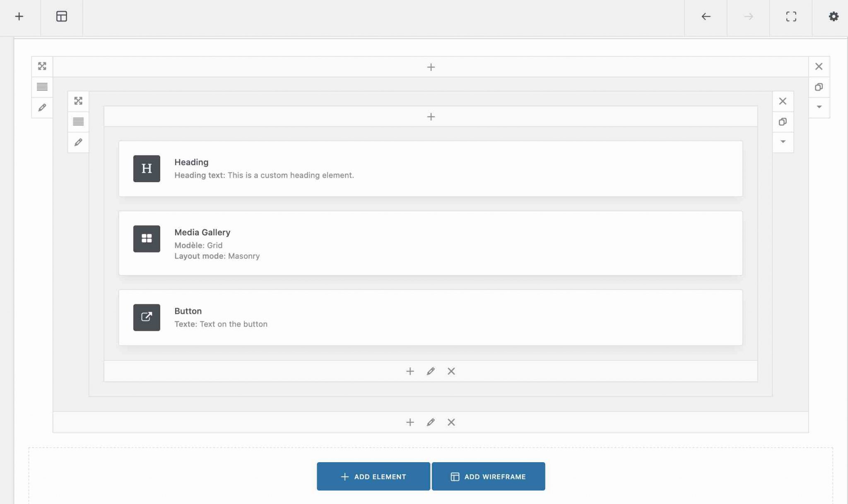The image size is (848, 504).
Task: Click the columns icon on the inner section
Action: [x=79, y=121]
